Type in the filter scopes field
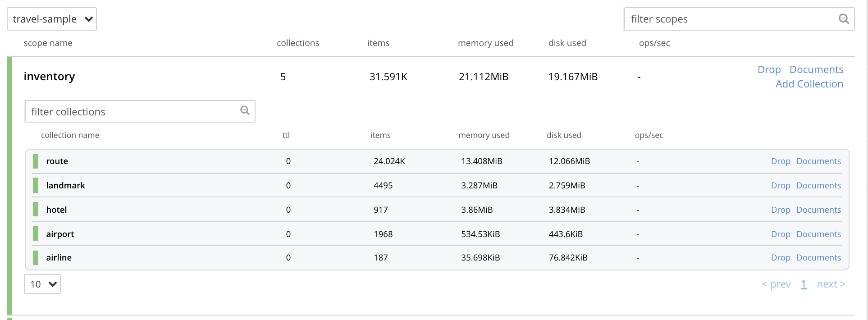Viewport: 868px width, 320px height. point(730,19)
